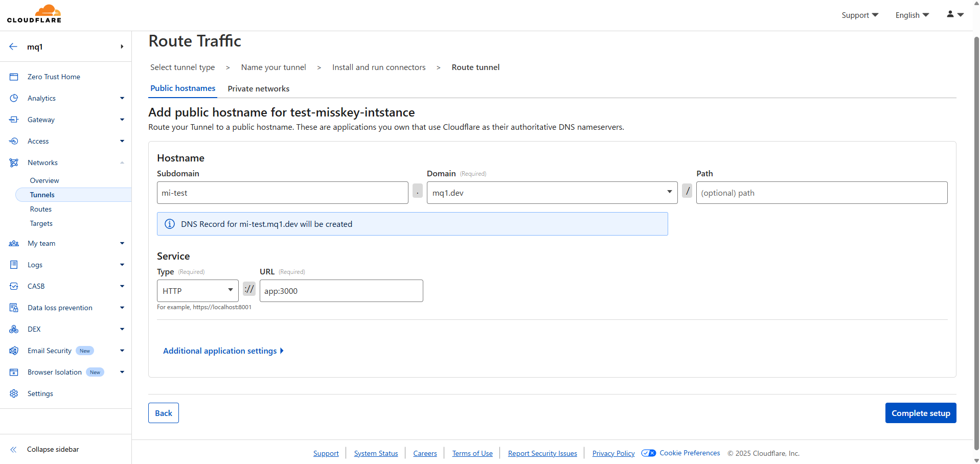Click the Back button
The image size is (980, 464).
(164, 413)
